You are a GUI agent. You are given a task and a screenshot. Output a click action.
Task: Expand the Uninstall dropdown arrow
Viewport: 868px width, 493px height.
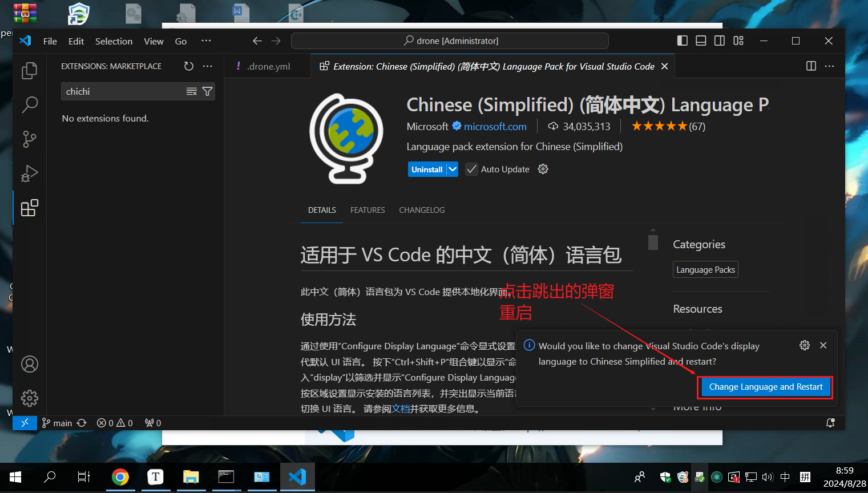pyautogui.click(x=453, y=169)
